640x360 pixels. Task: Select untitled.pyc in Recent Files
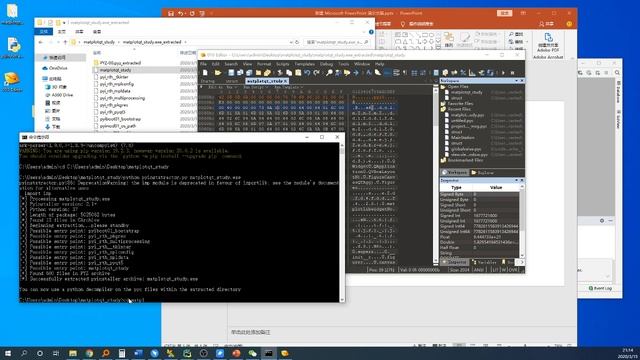coord(462,121)
